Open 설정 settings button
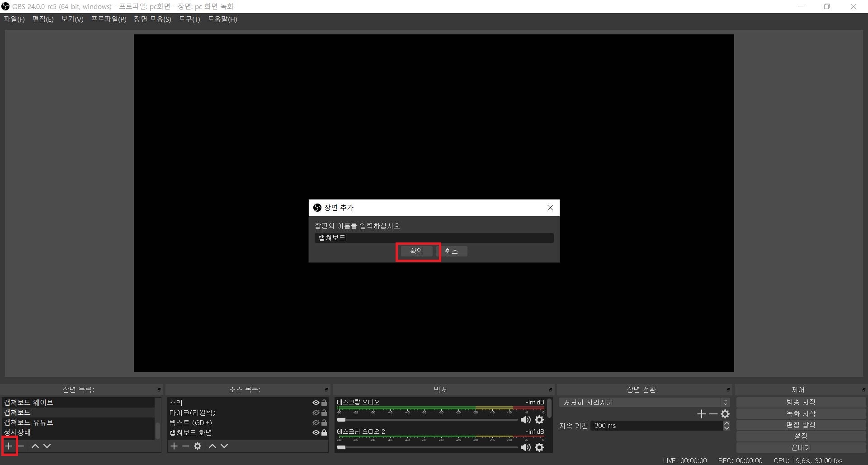 801,436
